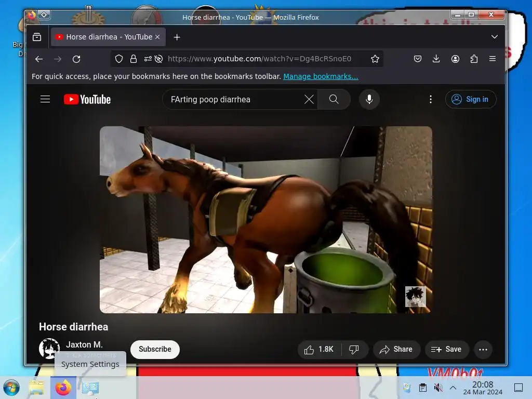Viewport: 532px width, 399px height.
Task: Show desktop via taskbar corner button
Action: coord(518,388)
